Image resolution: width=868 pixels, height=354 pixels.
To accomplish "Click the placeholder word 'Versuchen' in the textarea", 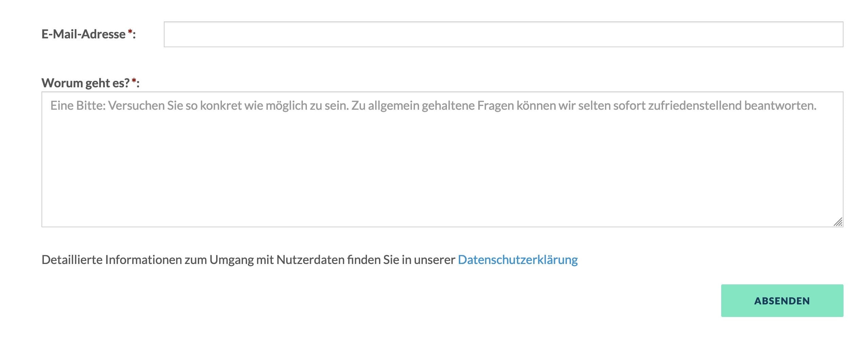I will click(136, 106).
